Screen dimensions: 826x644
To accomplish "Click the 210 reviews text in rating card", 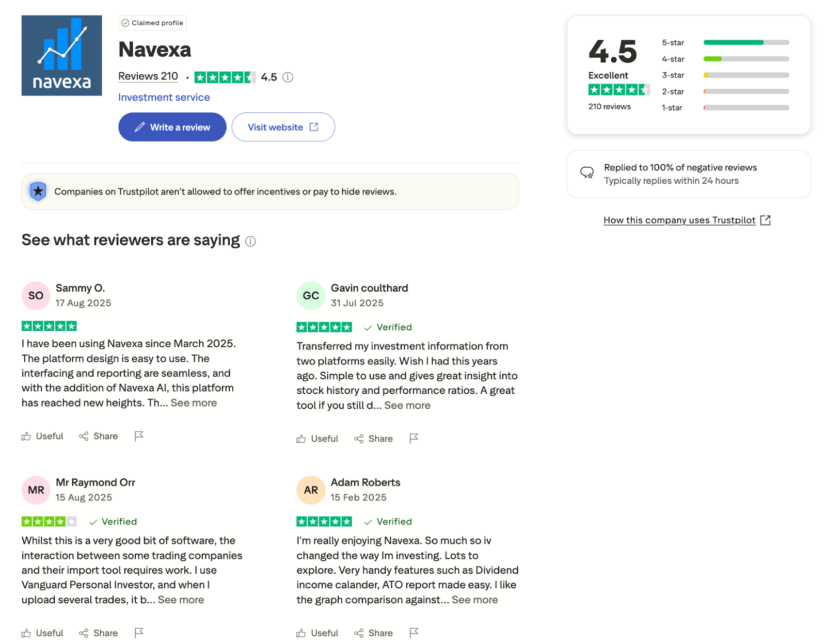I will tap(609, 106).
